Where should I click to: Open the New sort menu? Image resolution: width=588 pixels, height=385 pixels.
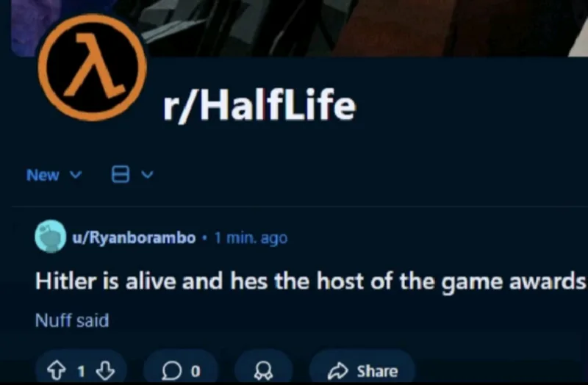43,175
